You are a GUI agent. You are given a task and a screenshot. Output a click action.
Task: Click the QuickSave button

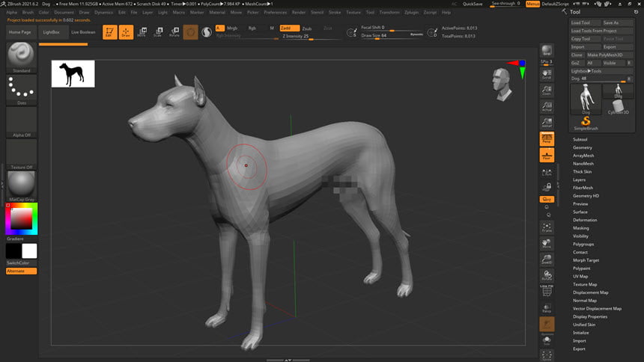473,4
